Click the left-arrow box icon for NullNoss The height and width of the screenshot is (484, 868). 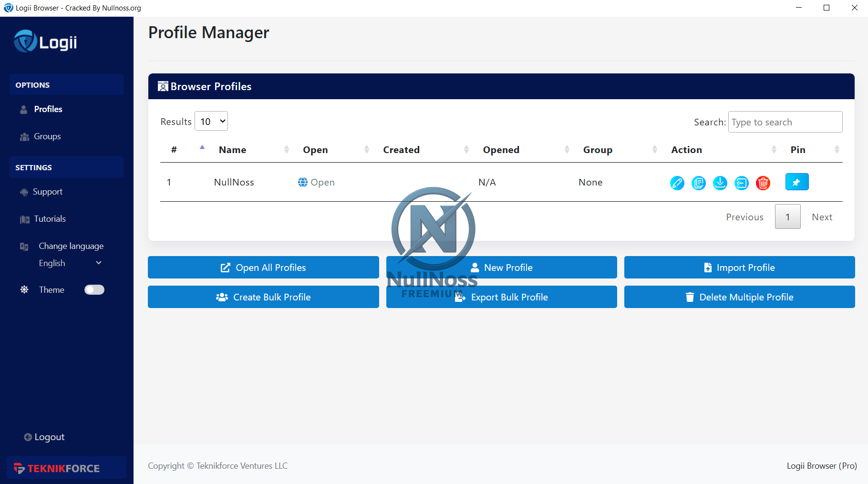[x=741, y=183]
